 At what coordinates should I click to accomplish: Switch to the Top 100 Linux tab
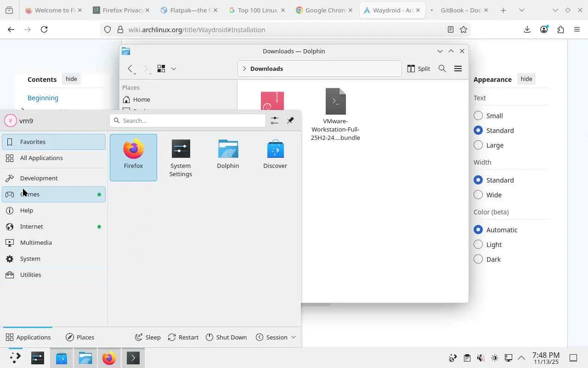coord(256,10)
